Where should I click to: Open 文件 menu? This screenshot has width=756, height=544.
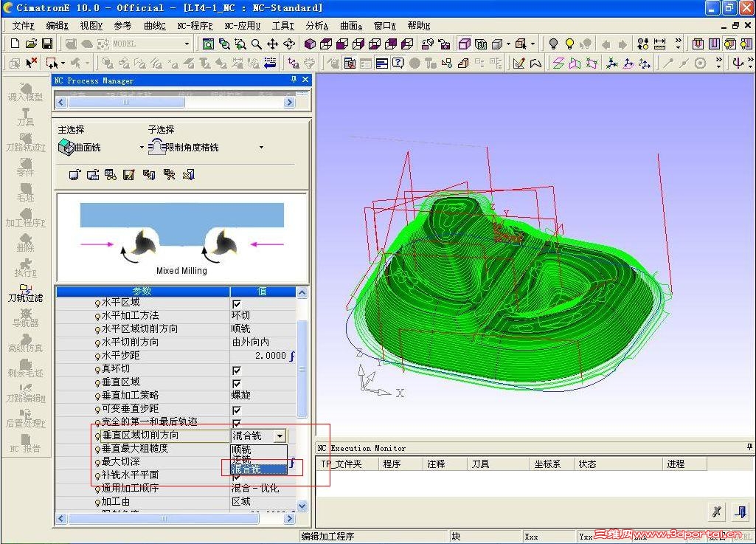[23, 26]
